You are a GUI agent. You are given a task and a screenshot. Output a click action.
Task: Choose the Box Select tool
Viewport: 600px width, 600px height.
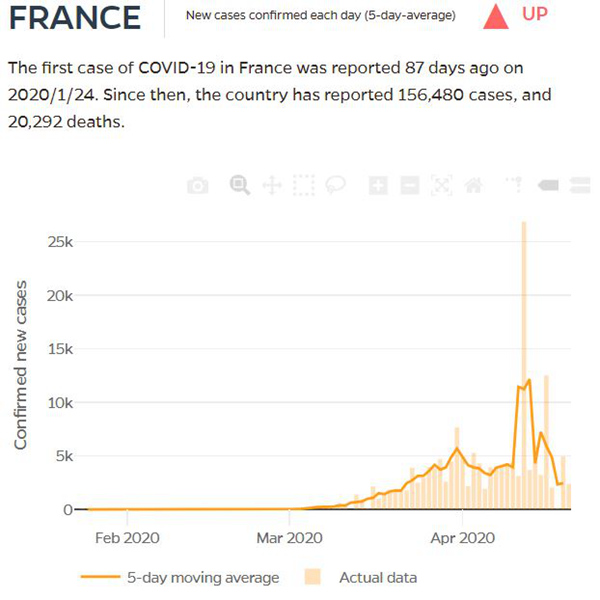coord(304,185)
